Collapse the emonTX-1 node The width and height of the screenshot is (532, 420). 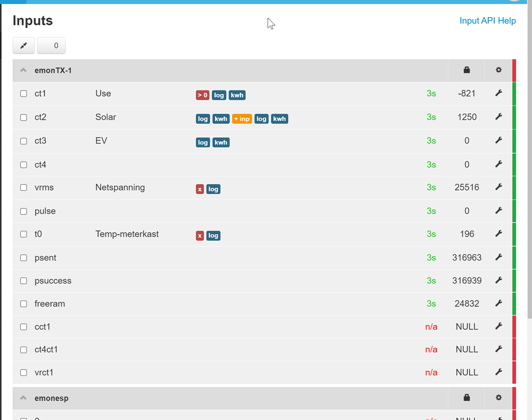pos(23,70)
